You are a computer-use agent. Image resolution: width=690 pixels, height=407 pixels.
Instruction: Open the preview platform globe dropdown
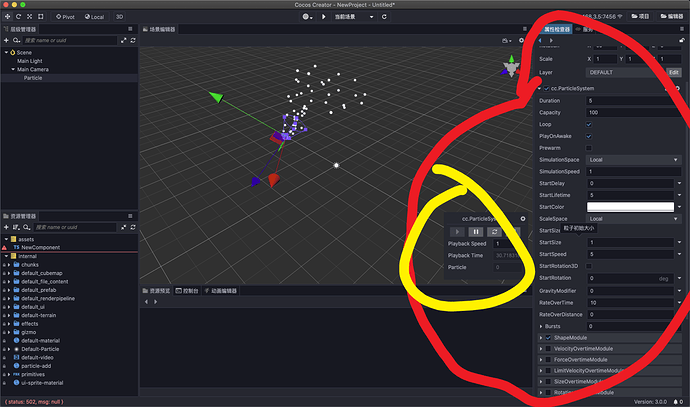click(x=307, y=17)
